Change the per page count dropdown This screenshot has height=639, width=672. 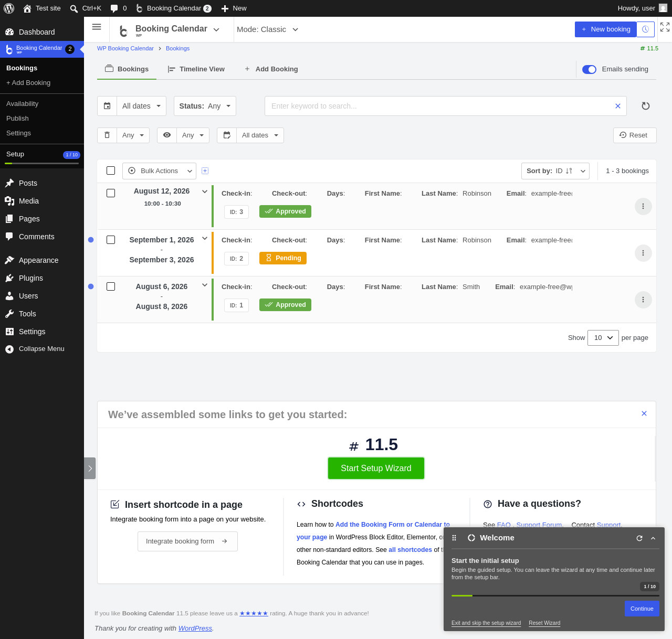coord(603,338)
